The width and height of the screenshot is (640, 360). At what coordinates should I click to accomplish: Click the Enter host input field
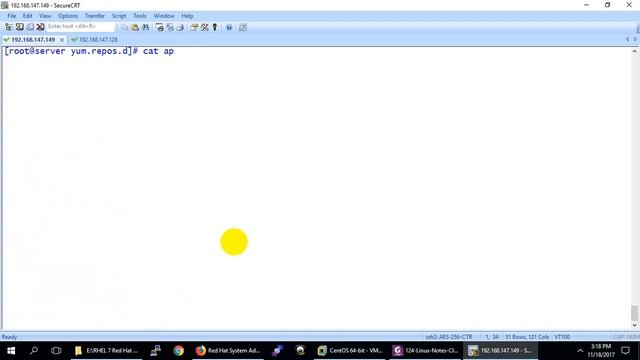click(81, 27)
